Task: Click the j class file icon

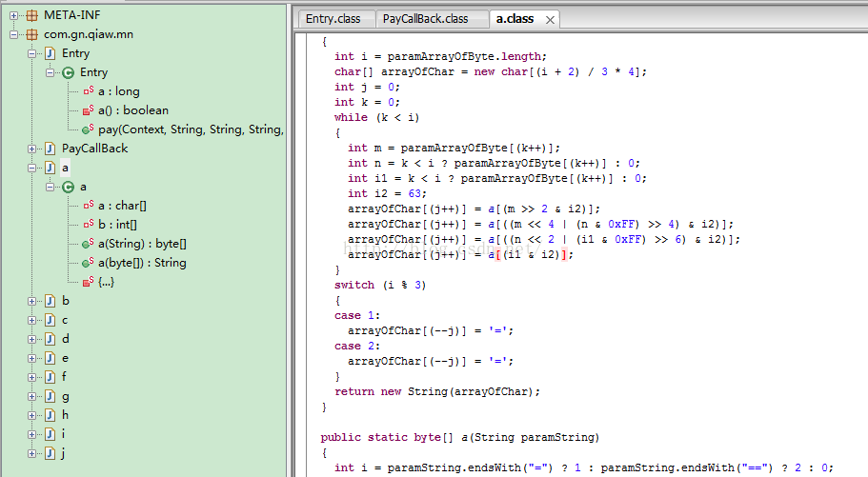Action: (50, 454)
